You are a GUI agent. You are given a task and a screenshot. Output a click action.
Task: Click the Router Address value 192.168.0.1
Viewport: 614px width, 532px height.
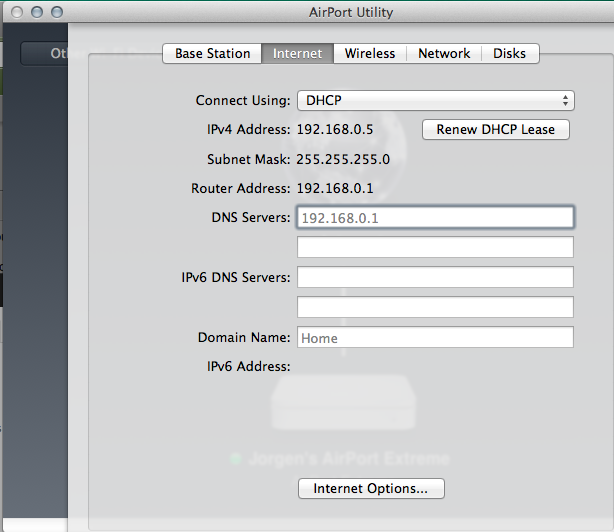pyautogui.click(x=335, y=189)
